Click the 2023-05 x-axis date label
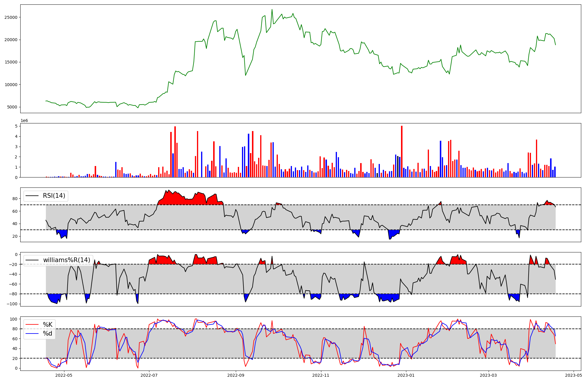 574,375
